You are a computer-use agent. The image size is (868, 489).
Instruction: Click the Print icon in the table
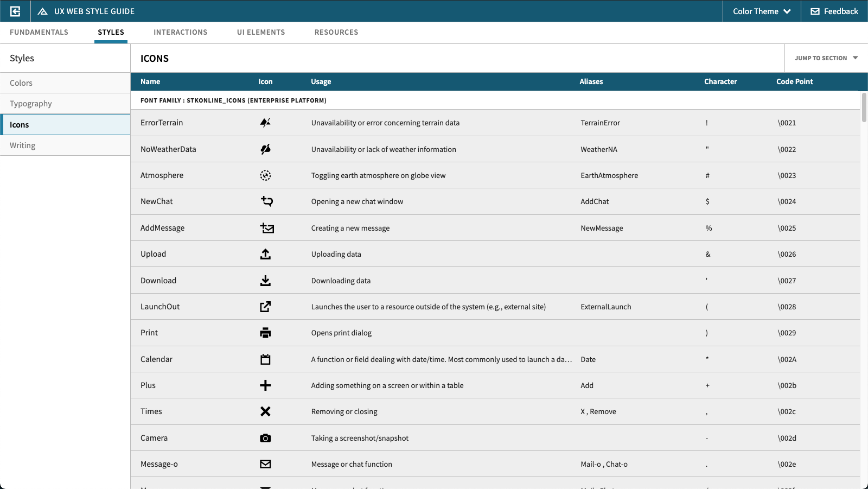[x=265, y=333]
